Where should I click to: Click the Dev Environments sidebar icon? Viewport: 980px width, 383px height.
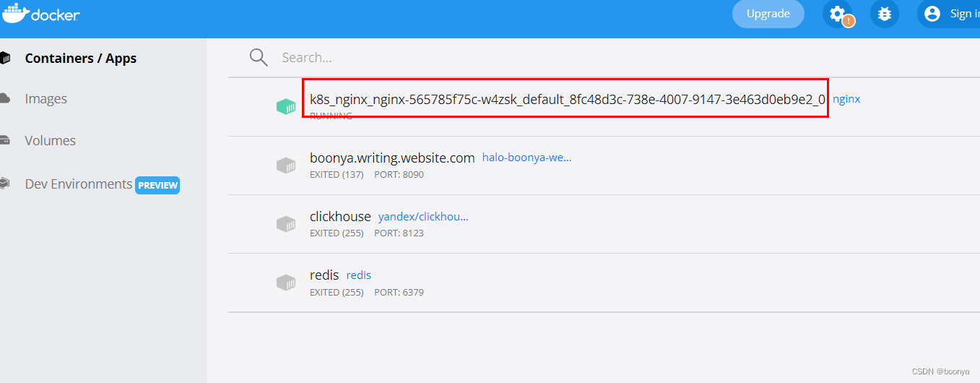pyautogui.click(x=4, y=184)
